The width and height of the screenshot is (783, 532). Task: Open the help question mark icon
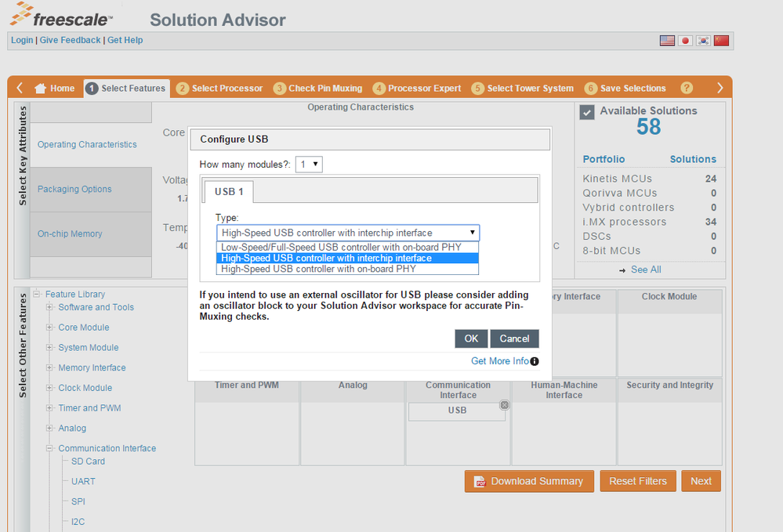click(x=687, y=88)
